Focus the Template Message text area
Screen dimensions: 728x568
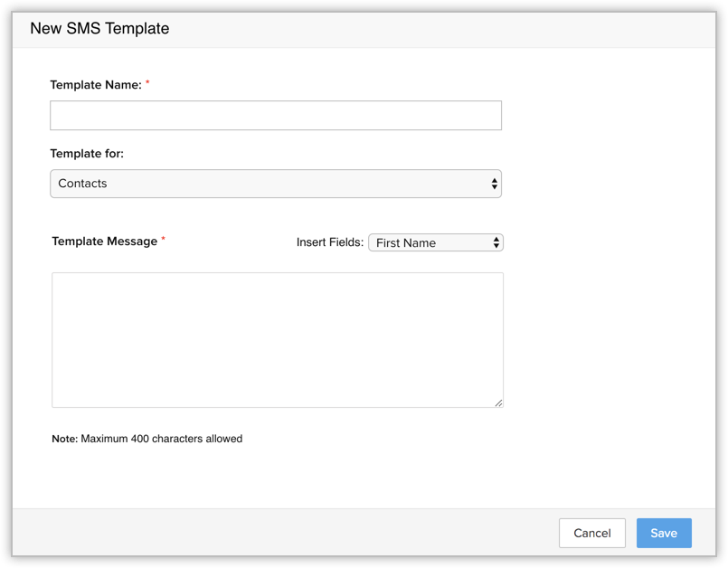[277, 339]
